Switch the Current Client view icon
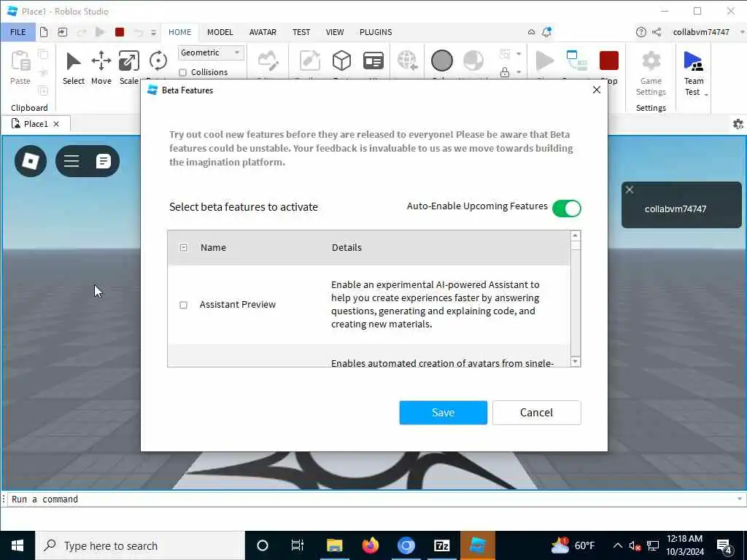Image resolution: width=747 pixels, height=560 pixels. [x=576, y=61]
